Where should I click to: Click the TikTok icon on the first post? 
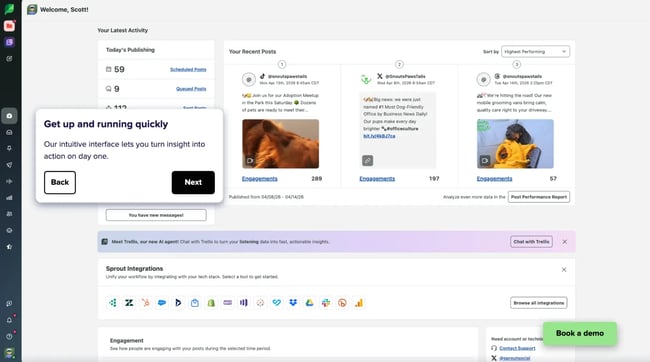262,76
